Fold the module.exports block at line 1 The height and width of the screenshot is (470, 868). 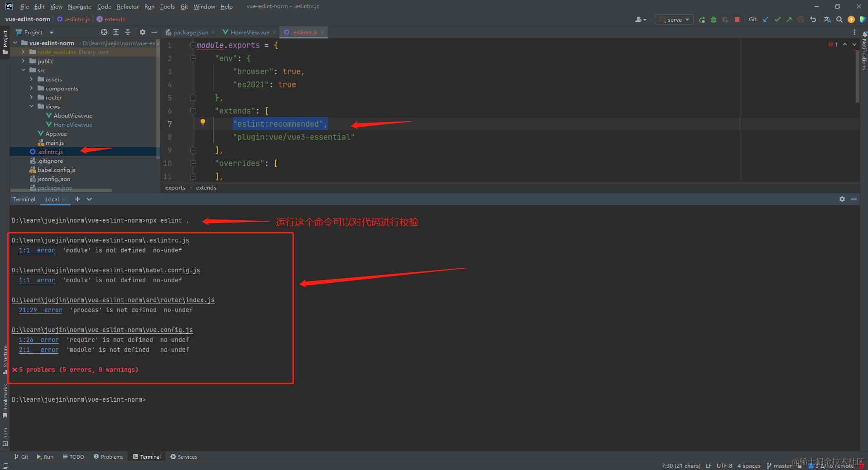(193, 45)
